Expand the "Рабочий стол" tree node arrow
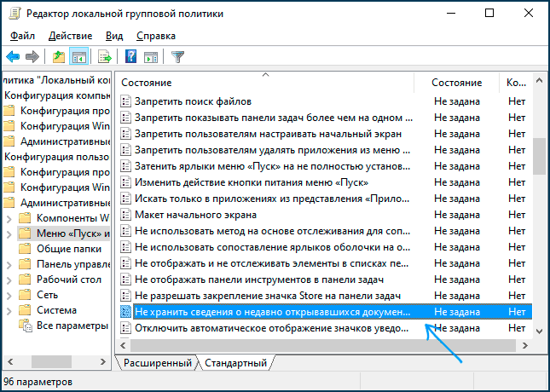This screenshot has width=550, height=392. pyautogui.click(x=9, y=280)
